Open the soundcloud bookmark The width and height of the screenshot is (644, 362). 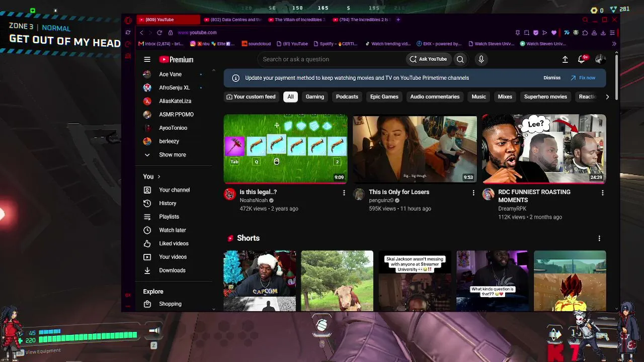click(256, 44)
